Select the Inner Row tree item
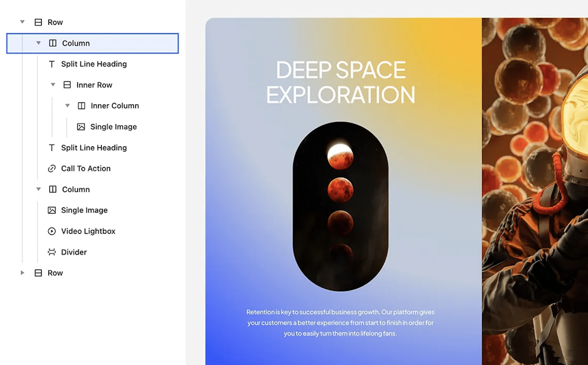588x365 pixels. [94, 85]
